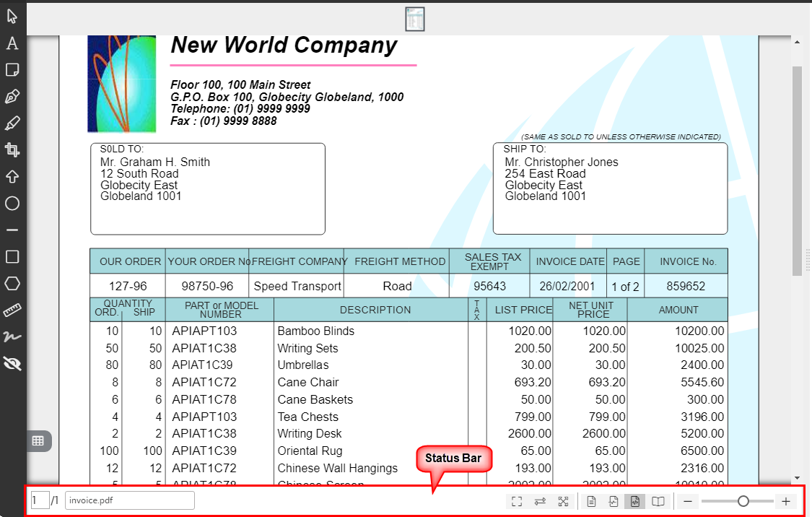Choose the sticky note tool
The width and height of the screenshot is (812, 517).
12,70
